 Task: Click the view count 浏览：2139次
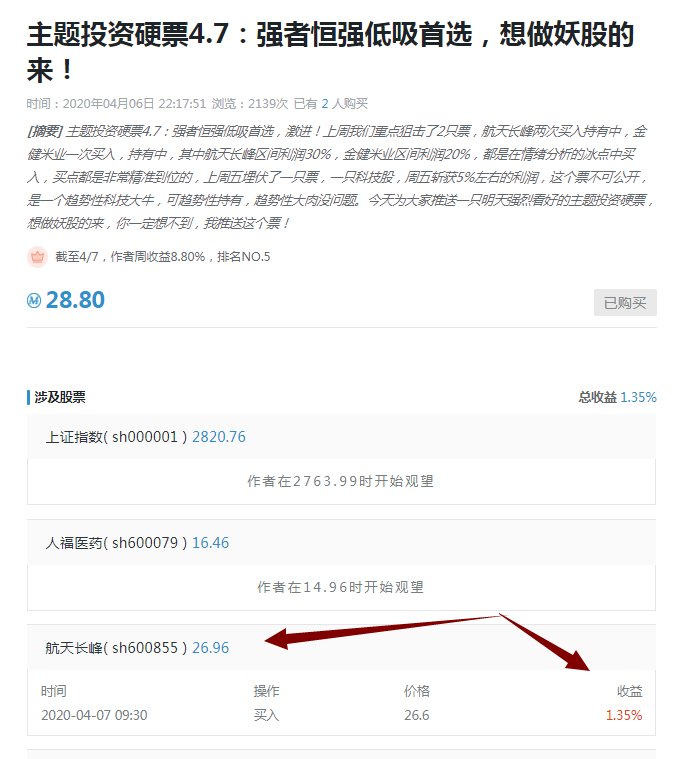[x=250, y=104]
